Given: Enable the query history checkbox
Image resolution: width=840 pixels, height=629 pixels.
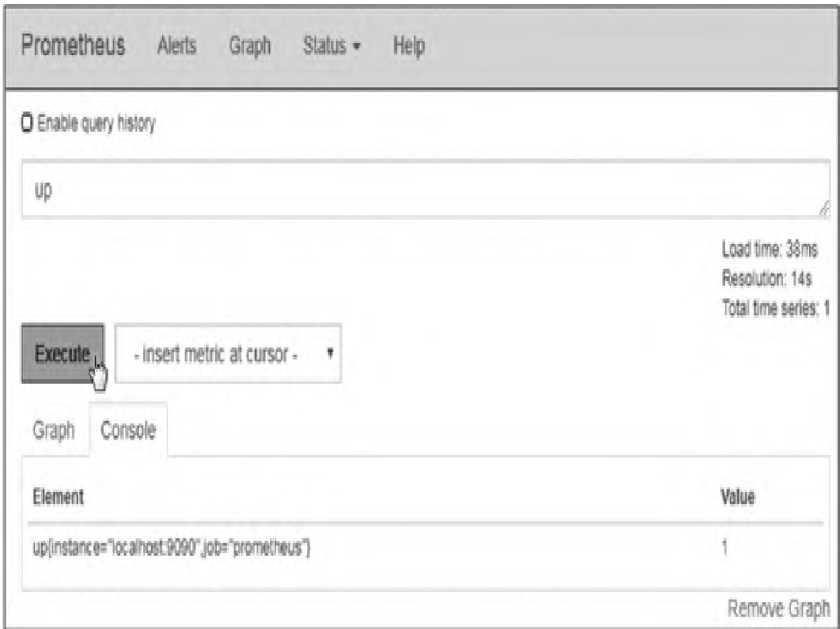Looking at the screenshot, I should [x=28, y=123].
